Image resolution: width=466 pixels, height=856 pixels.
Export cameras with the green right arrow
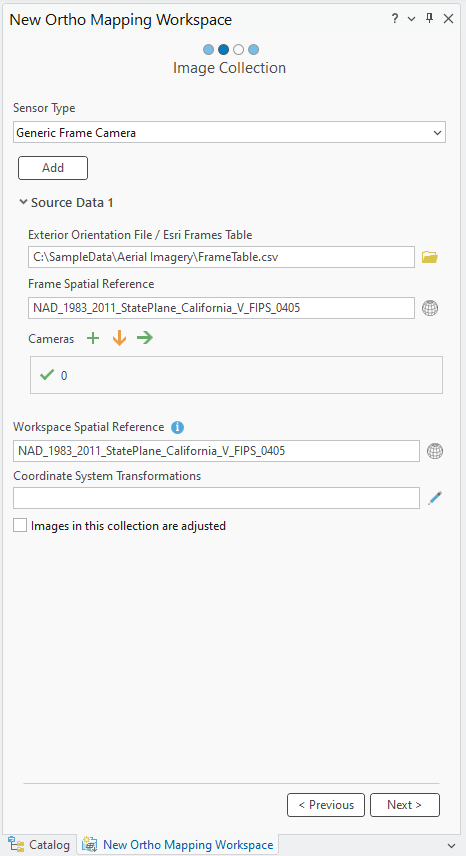tap(145, 338)
